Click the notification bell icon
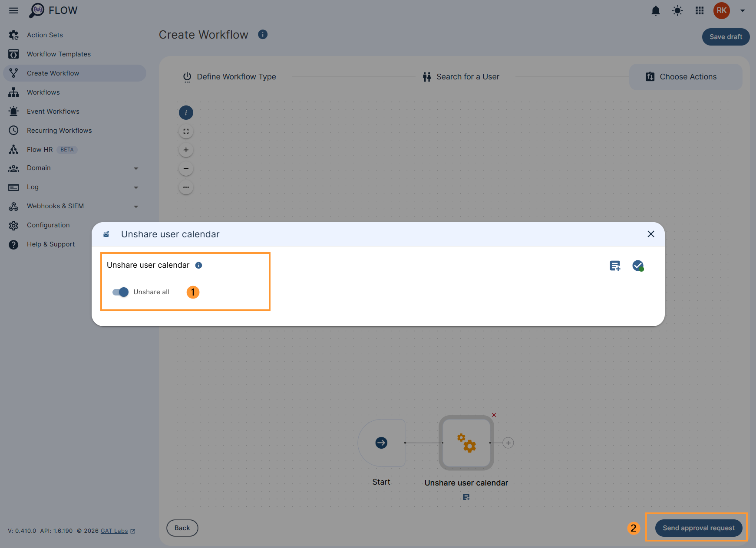Image resolution: width=756 pixels, height=548 pixels. click(x=656, y=10)
